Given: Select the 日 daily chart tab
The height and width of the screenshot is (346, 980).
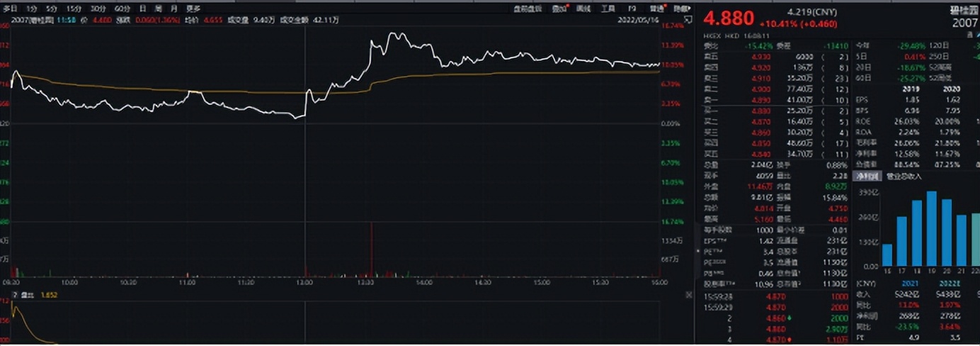Looking at the screenshot, I should [x=143, y=9].
